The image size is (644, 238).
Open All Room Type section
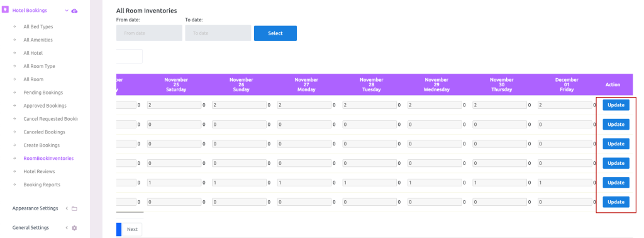[x=39, y=66]
